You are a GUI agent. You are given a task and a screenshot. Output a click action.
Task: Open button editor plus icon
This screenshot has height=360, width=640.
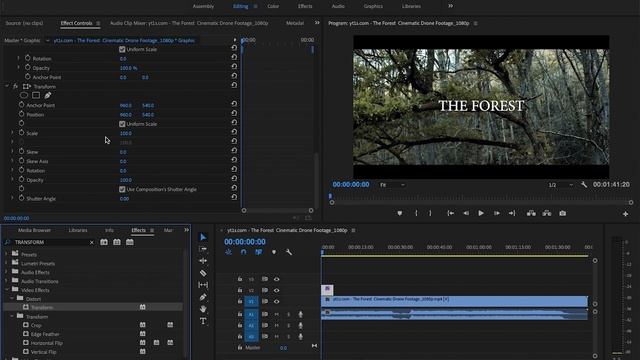pos(625,213)
